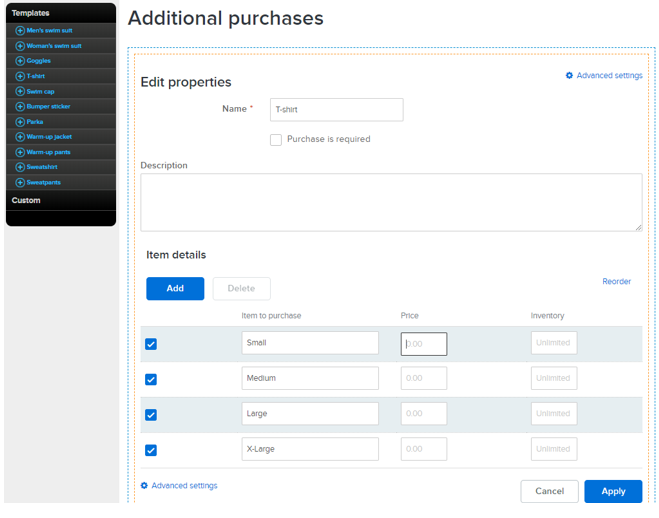
Task: Select Men's swim suit template label
Action: point(49,31)
